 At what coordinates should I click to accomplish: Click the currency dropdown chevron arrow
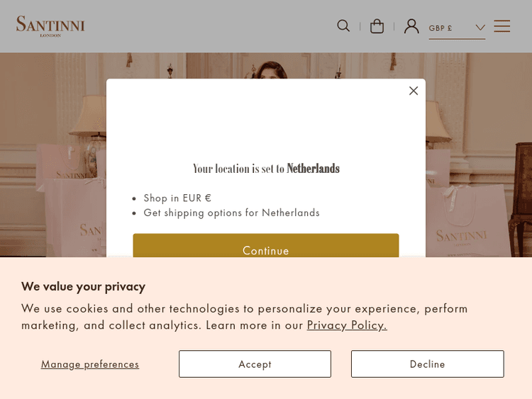(x=480, y=28)
